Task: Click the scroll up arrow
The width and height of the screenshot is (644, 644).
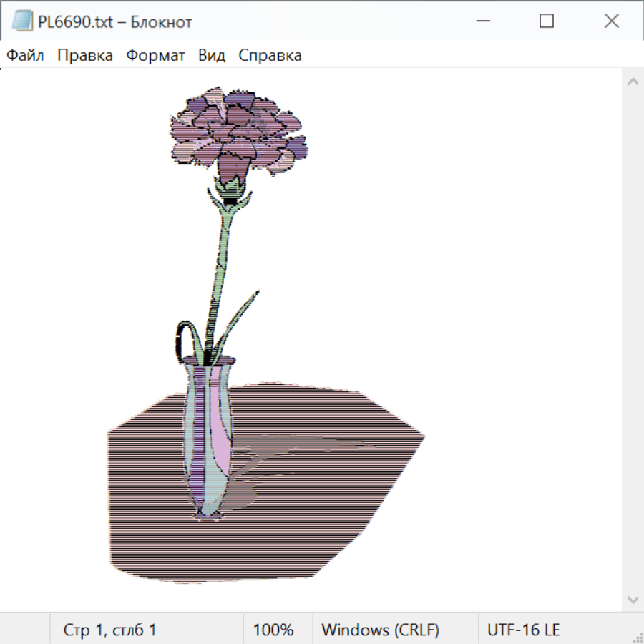Action: coord(633,82)
